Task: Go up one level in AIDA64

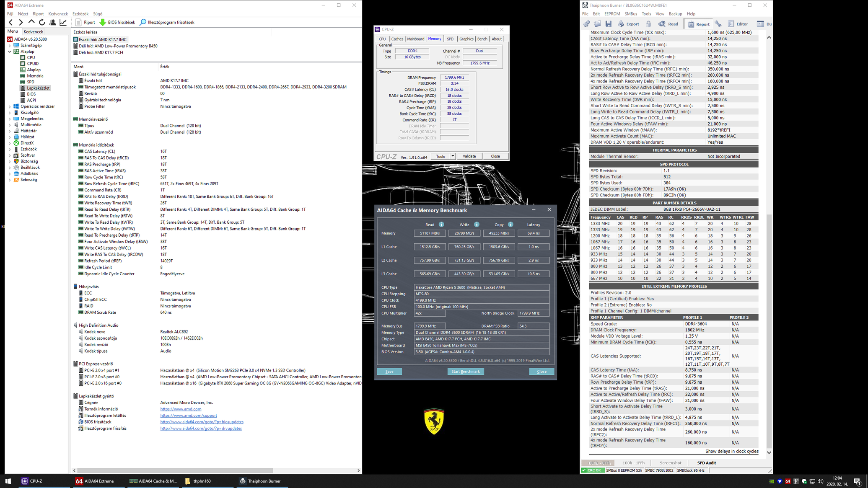Action: coord(31,22)
